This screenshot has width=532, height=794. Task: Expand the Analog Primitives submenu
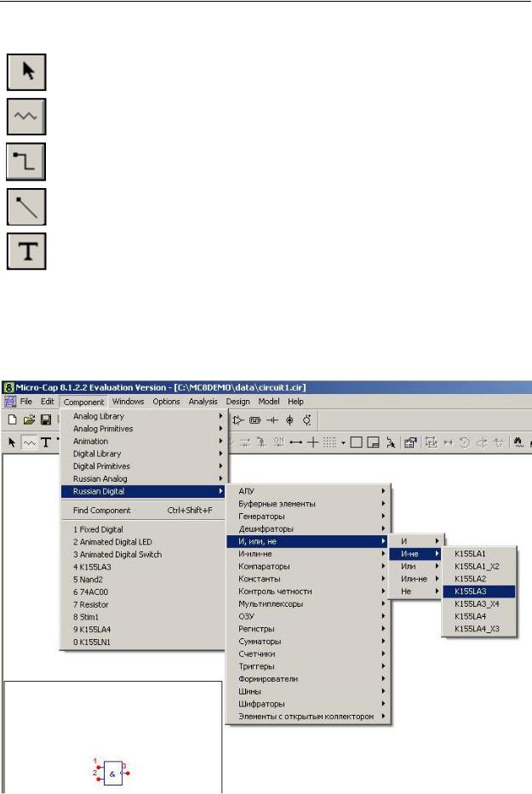(x=142, y=428)
